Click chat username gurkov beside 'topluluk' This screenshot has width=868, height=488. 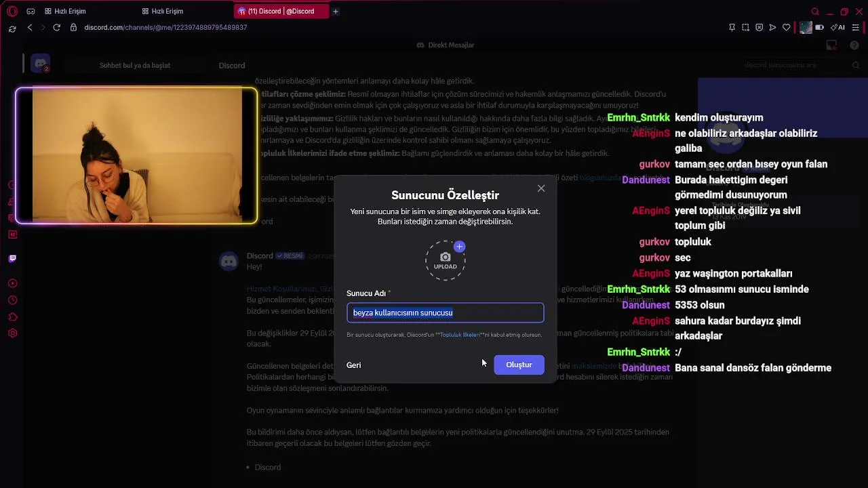(x=654, y=242)
